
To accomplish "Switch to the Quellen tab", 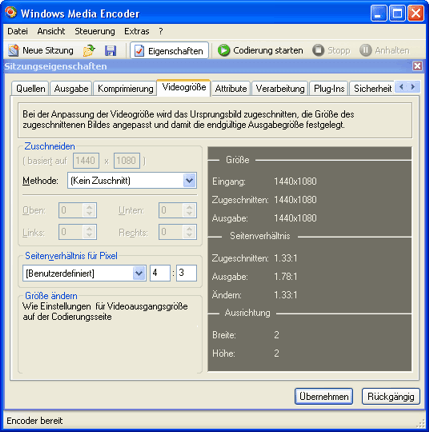I will (31, 89).
